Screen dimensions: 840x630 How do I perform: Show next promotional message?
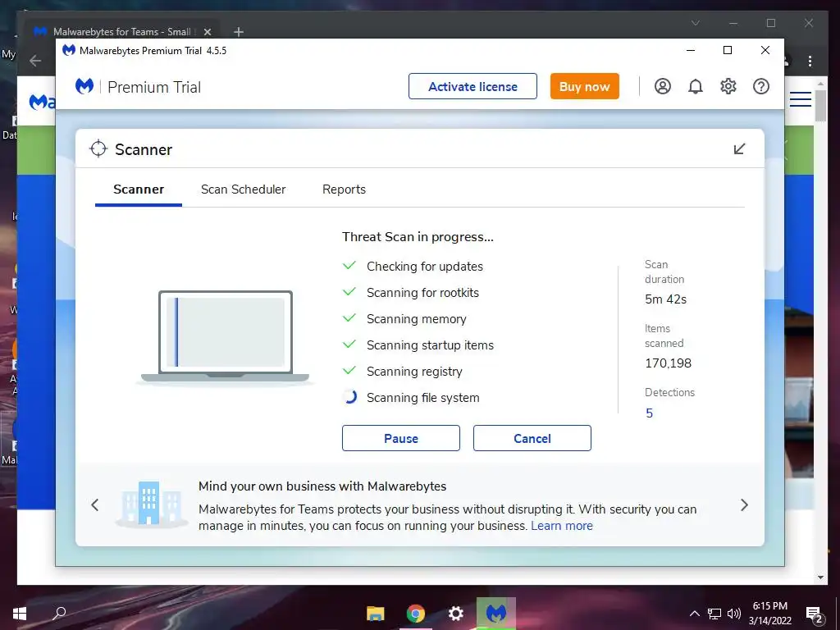coord(744,504)
